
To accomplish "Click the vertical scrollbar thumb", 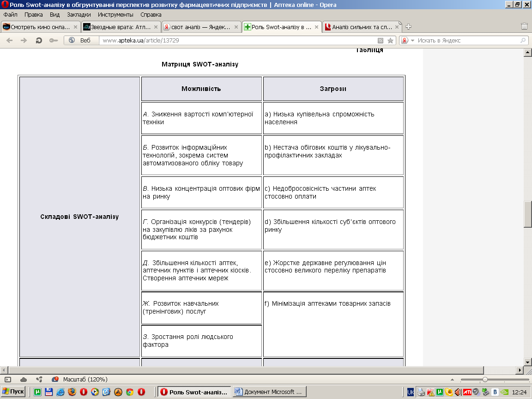I will pos(527,214).
